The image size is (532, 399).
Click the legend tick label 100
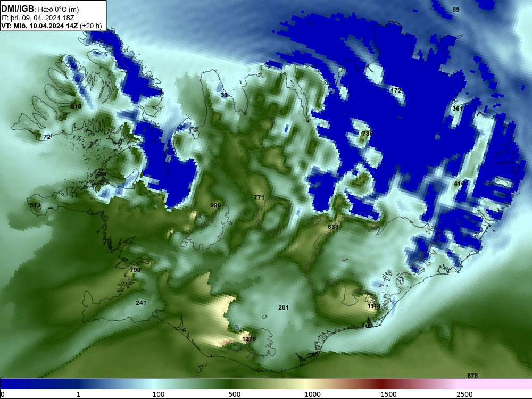click(x=159, y=394)
